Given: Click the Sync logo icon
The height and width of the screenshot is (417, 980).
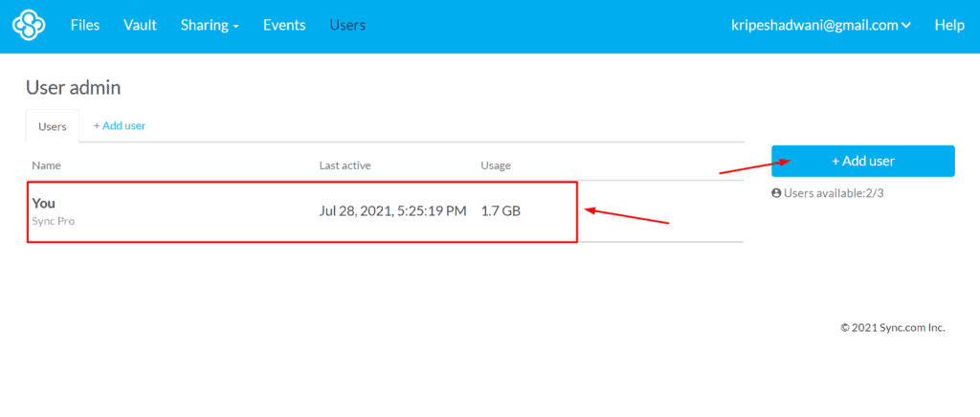Looking at the screenshot, I should click(x=30, y=26).
